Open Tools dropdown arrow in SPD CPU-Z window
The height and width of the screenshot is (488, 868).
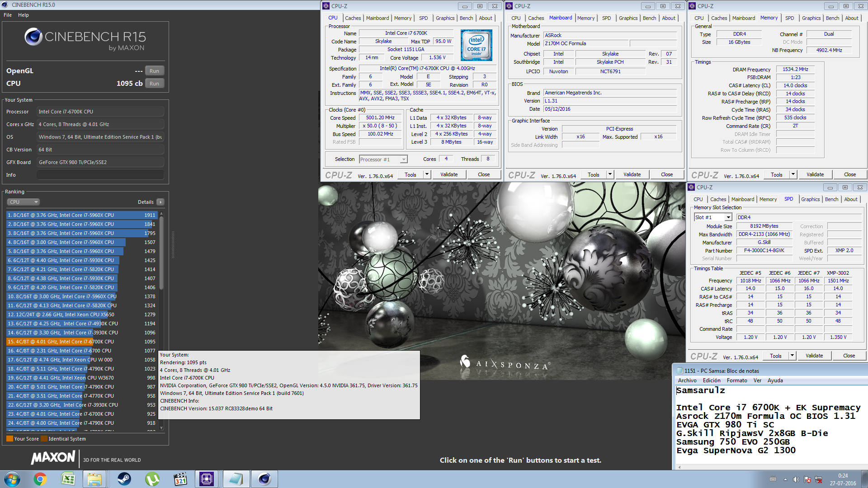coord(792,356)
